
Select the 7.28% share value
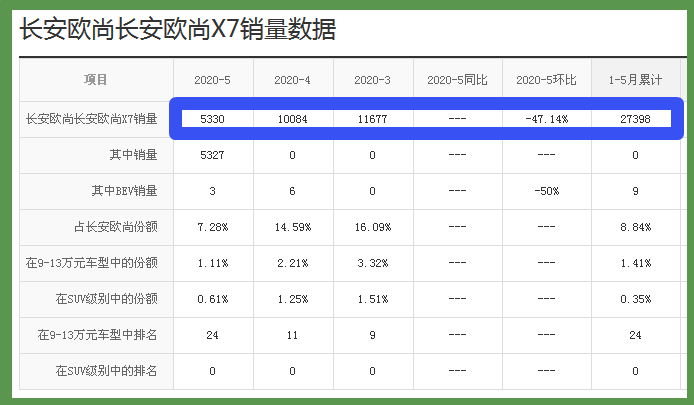(212, 227)
